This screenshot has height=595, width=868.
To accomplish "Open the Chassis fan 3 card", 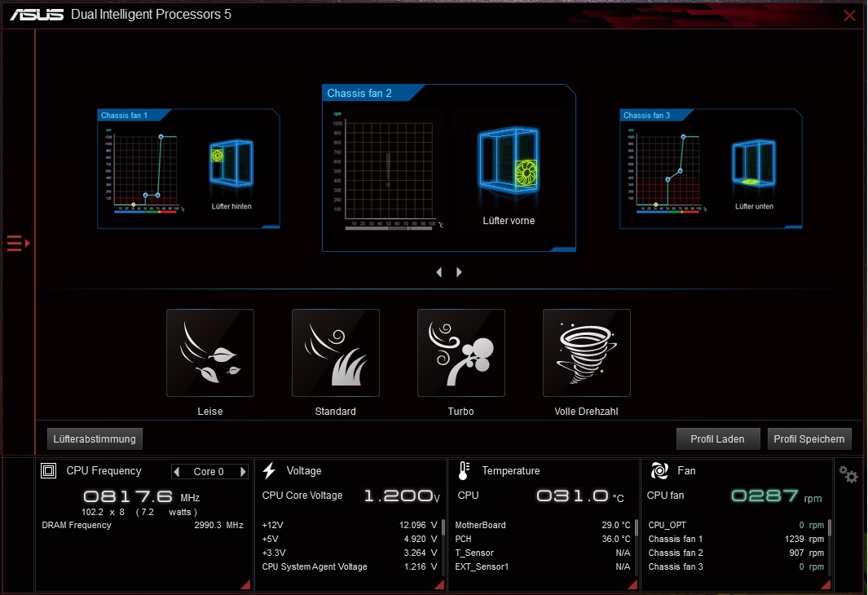I will [x=711, y=169].
